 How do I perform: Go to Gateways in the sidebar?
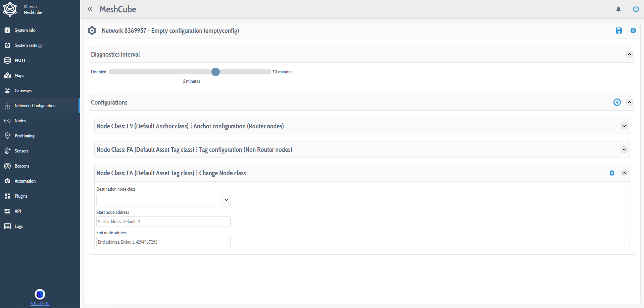click(23, 90)
